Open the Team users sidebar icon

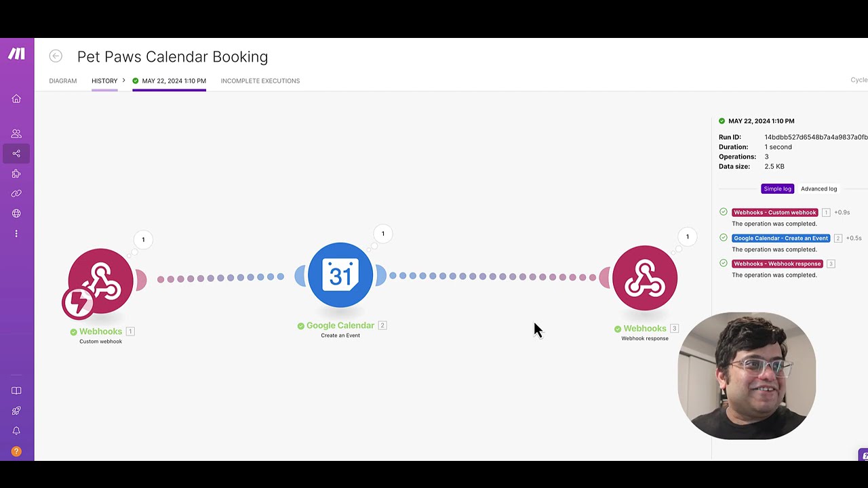[x=16, y=134]
